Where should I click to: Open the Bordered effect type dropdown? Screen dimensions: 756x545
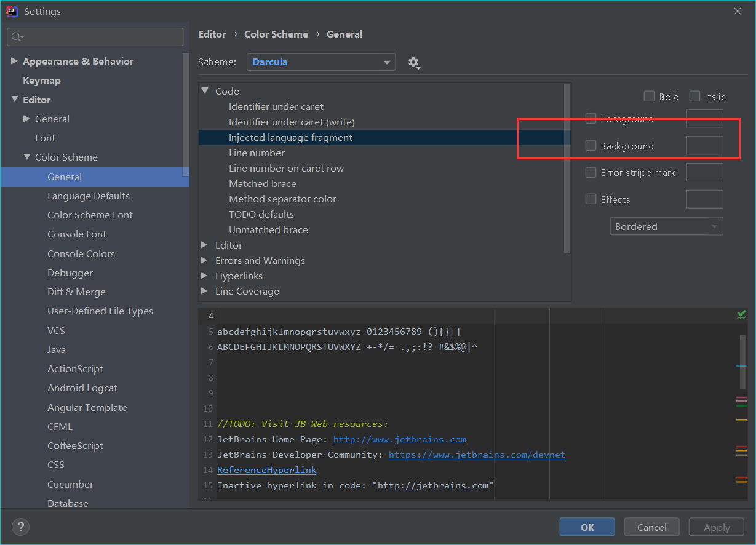(x=666, y=226)
